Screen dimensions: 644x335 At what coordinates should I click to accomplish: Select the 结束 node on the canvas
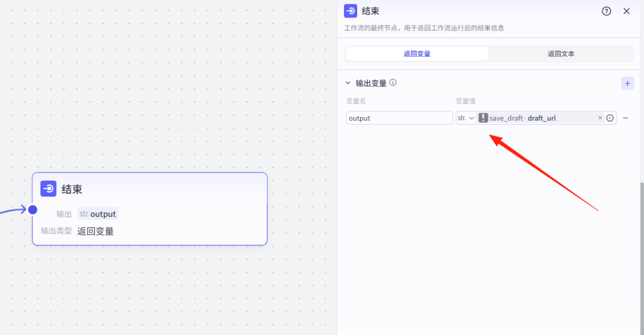pos(150,209)
